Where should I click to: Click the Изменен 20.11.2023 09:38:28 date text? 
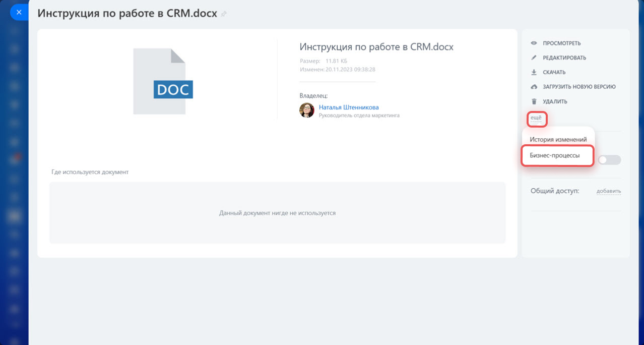click(x=338, y=70)
